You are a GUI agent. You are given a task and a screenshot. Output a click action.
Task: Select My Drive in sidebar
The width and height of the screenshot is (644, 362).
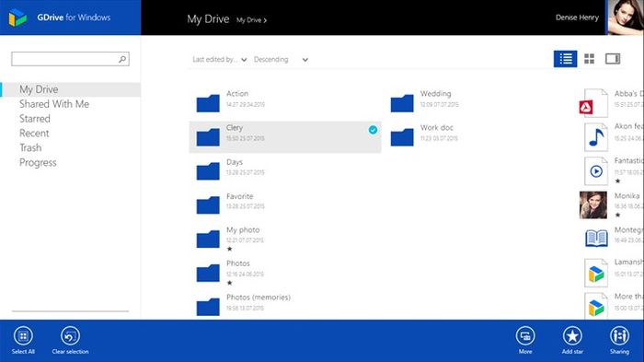click(x=71, y=89)
